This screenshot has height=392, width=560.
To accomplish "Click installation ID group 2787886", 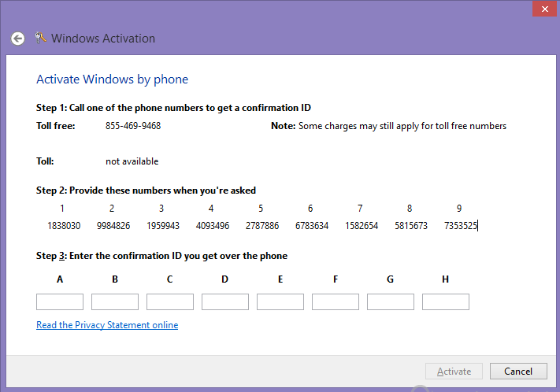I will point(262,226).
